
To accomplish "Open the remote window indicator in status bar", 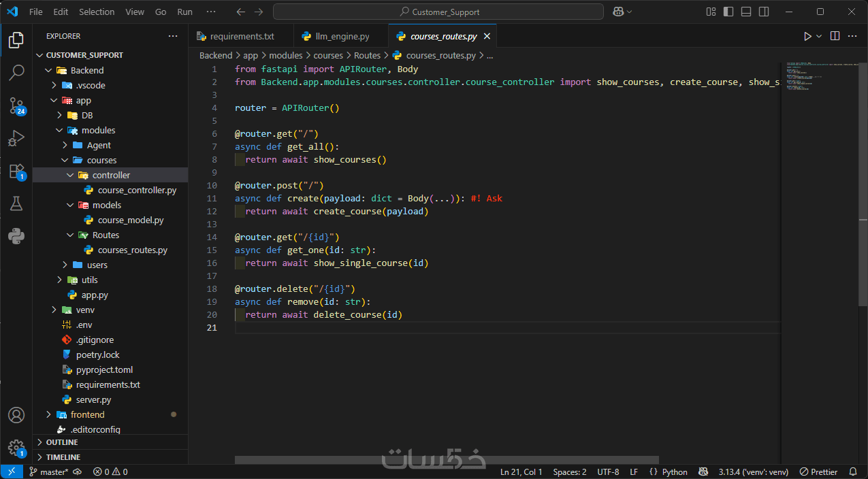I will (x=12, y=472).
